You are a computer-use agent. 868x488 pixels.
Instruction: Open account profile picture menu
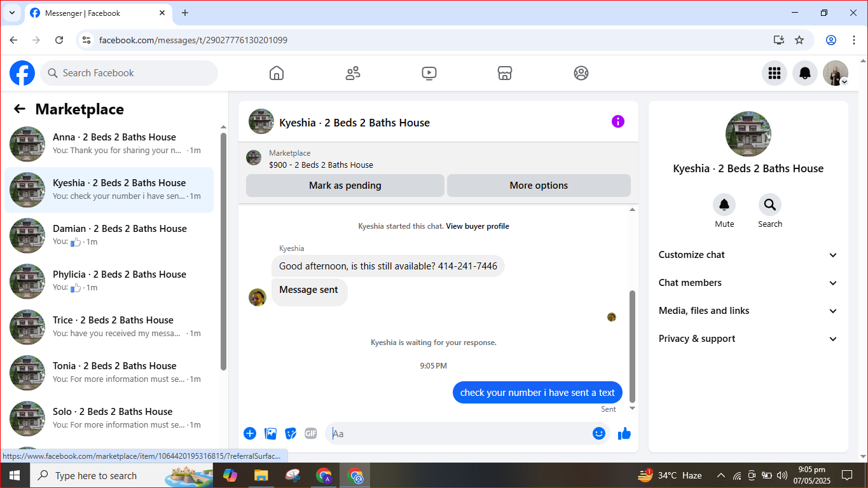click(836, 73)
